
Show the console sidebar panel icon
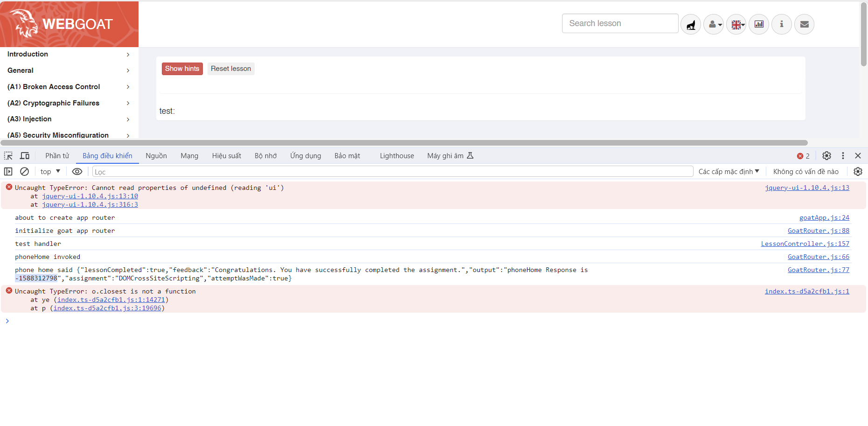[x=8, y=172]
